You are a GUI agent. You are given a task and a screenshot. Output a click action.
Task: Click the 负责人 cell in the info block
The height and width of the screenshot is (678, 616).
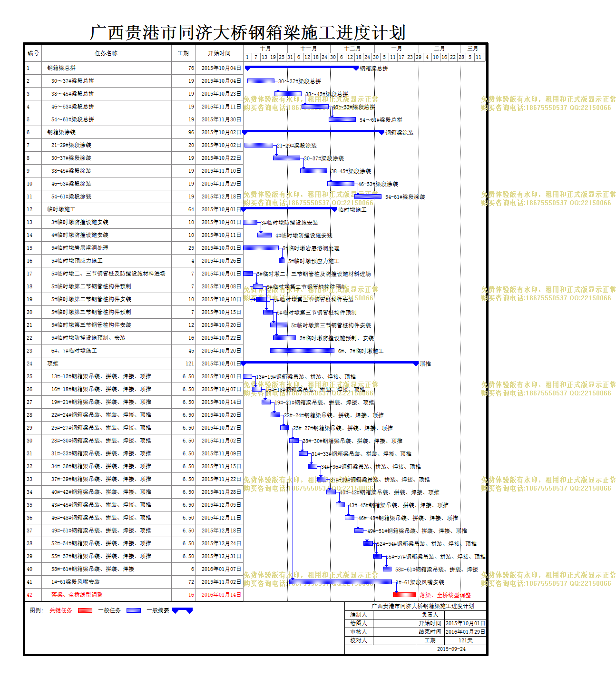[x=430, y=615]
